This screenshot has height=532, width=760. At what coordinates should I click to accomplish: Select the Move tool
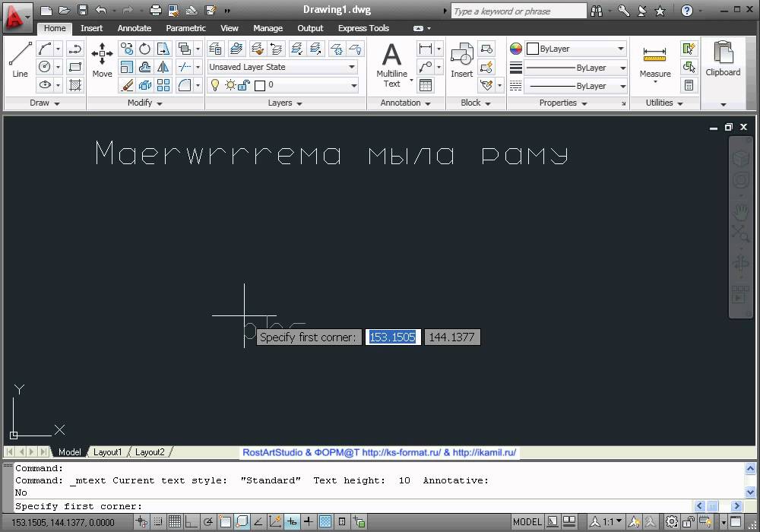tap(102, 59)
